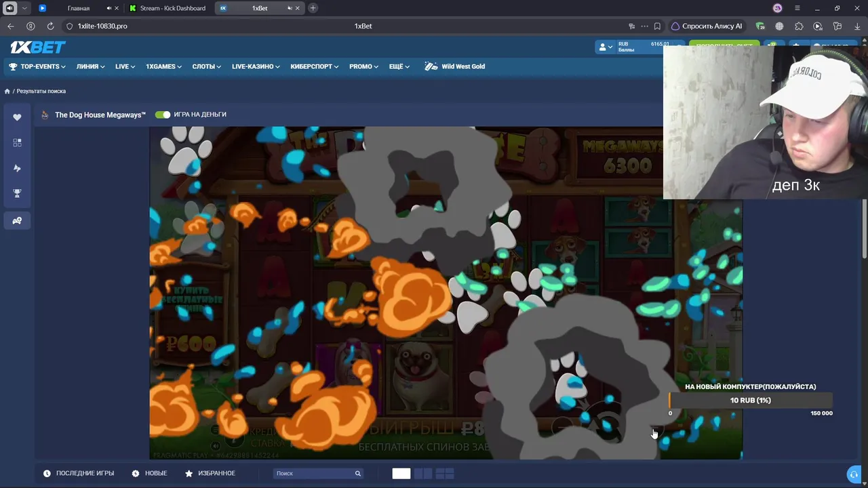
Task: Click the address bar showing 1xlite-10830.pro
Action: click(363, 26)
